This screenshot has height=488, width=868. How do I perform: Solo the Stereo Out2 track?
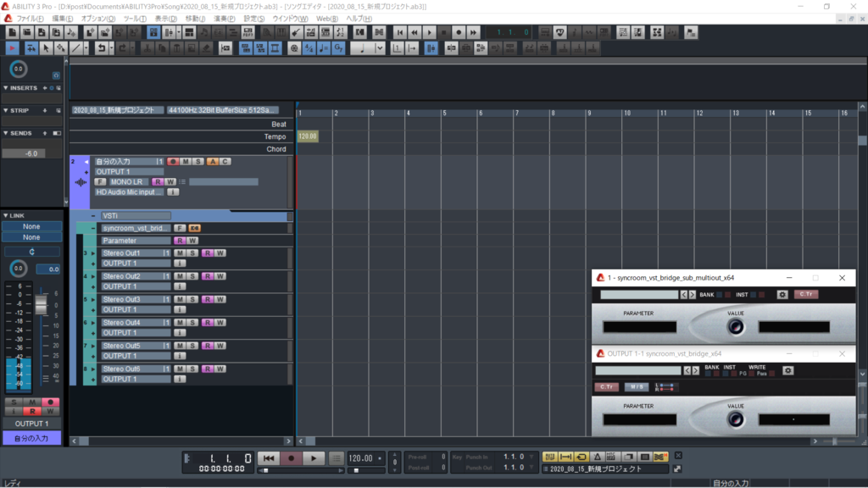(192, 276)
